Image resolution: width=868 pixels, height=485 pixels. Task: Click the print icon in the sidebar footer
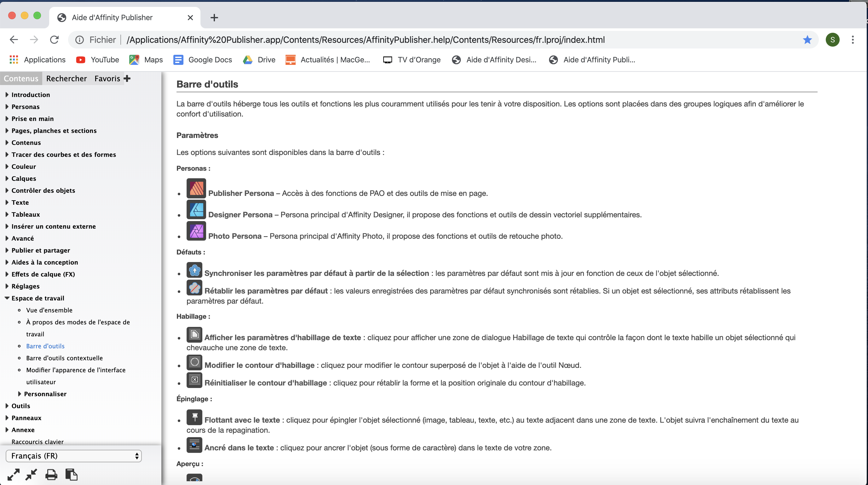(51, 475)
